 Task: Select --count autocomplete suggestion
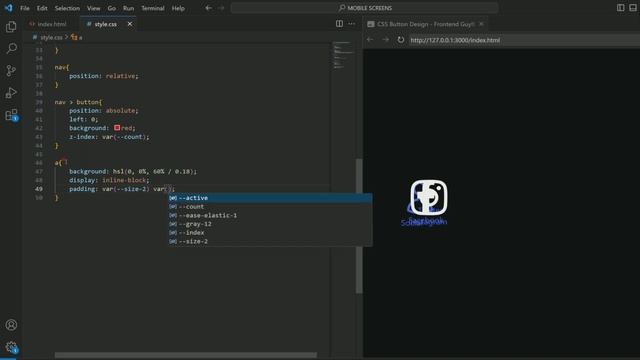(x=270, y=207)
